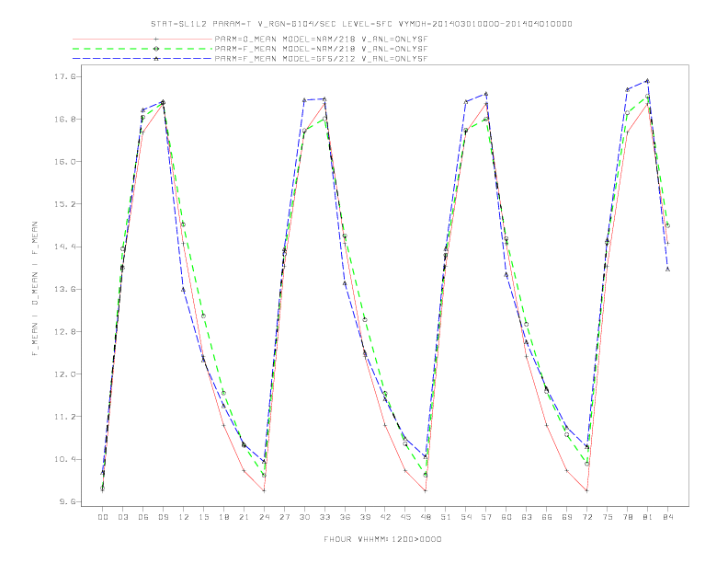Click the red solid legend line sample
The image size is (728, 563).
tap(142, 39)
